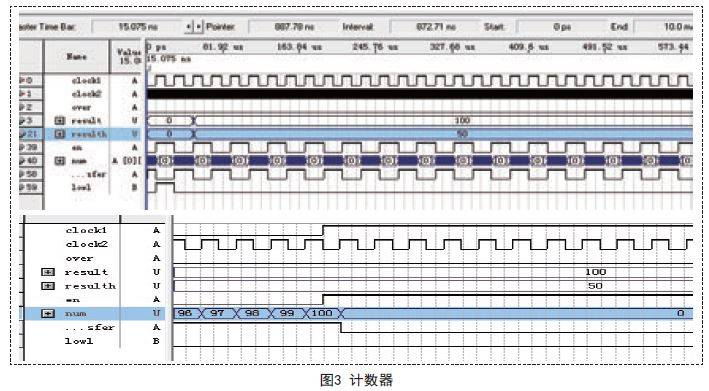709x391 pixels.
Task: Click result value 100 in upper waveform
Action: pos(462,121)
